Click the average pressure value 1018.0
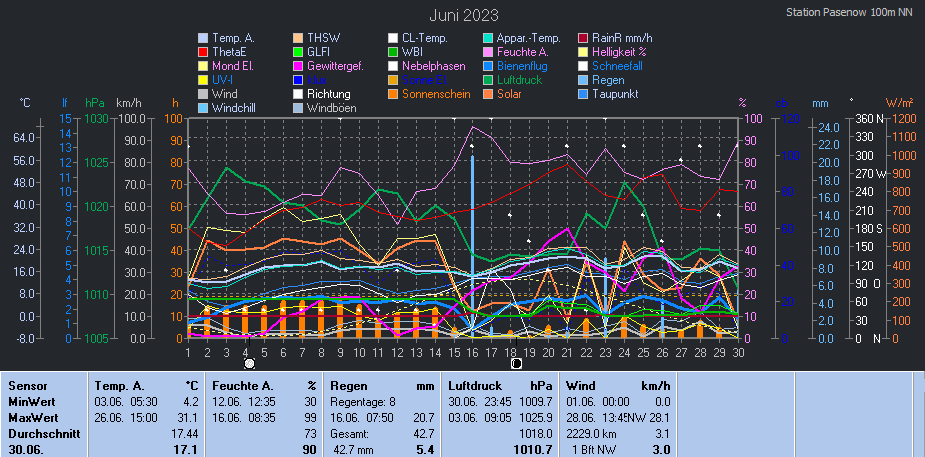Screen dimensions: 925x457 pyautogui.click(x=536, y=434)
